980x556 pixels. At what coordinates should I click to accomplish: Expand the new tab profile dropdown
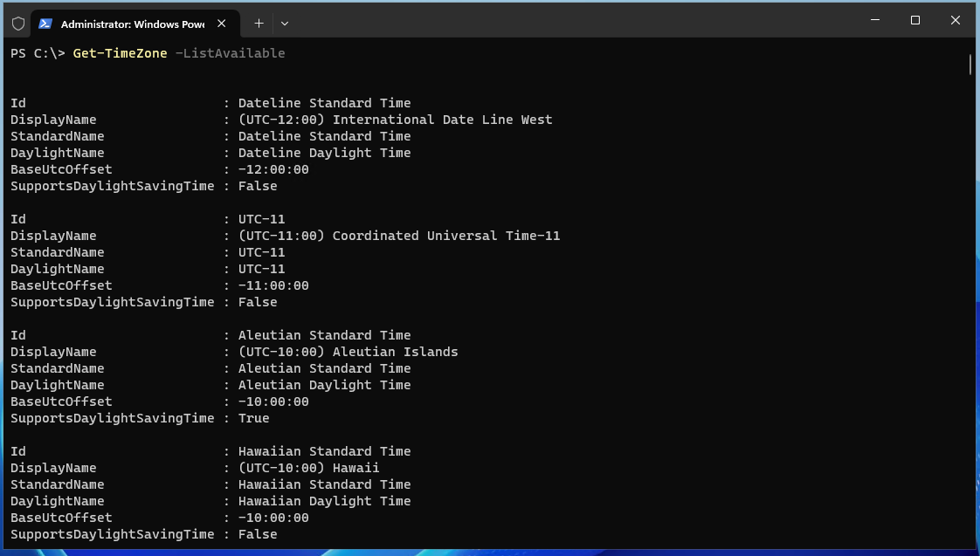point(285,24)
